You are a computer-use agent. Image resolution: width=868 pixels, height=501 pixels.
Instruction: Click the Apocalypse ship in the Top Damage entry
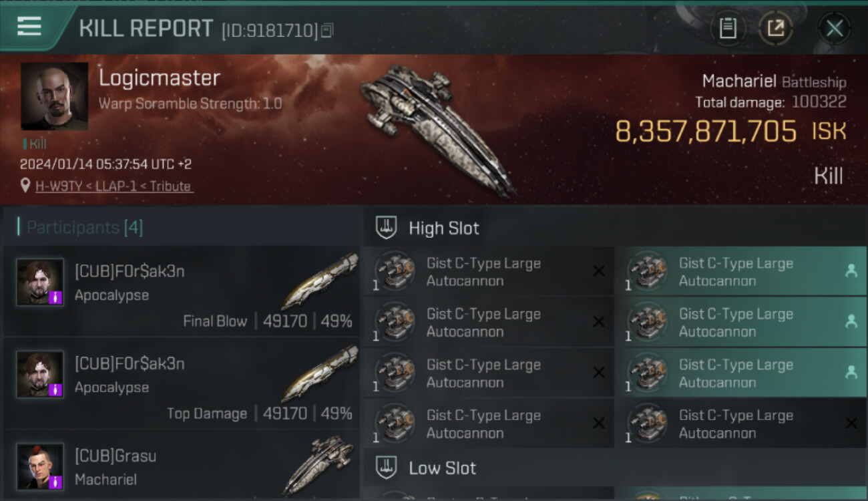[x=319, y=374]
